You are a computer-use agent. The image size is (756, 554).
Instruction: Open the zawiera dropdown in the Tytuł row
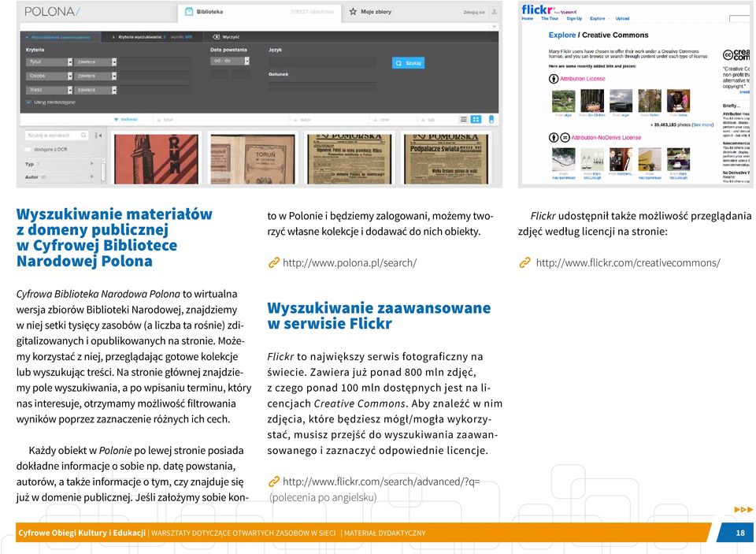click(x=96, y=61)
